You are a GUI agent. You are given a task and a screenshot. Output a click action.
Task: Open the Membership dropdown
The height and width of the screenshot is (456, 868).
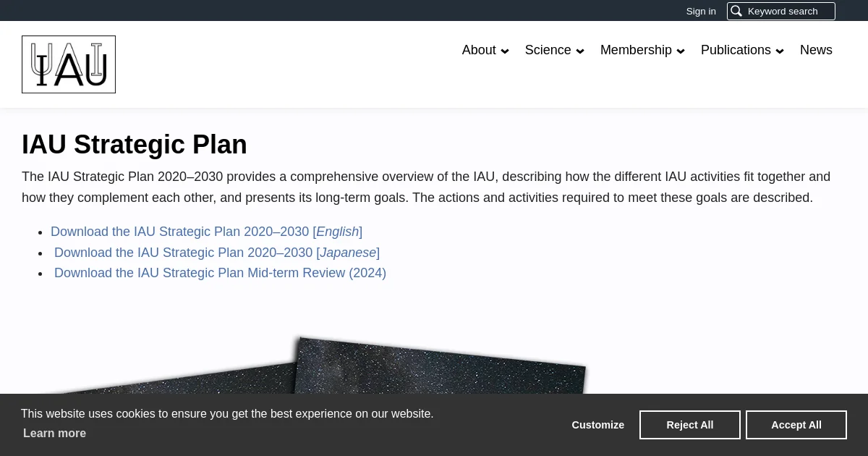click(642, 50)
